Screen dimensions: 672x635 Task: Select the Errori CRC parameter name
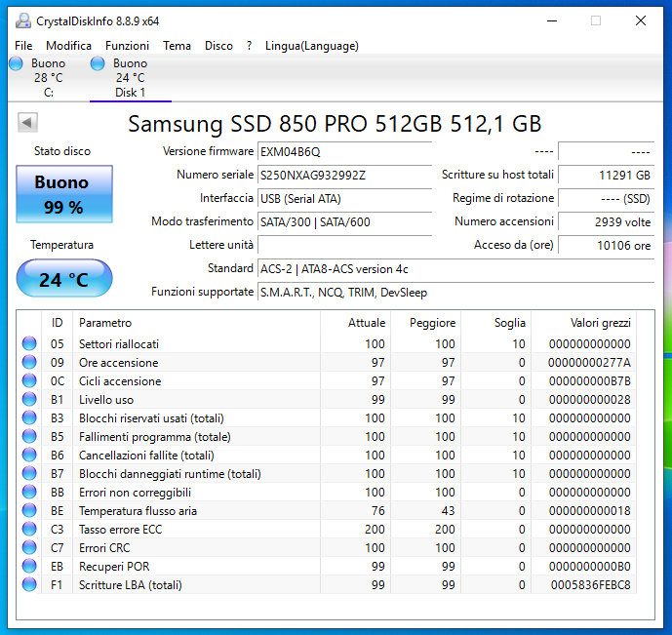point(104,547)
